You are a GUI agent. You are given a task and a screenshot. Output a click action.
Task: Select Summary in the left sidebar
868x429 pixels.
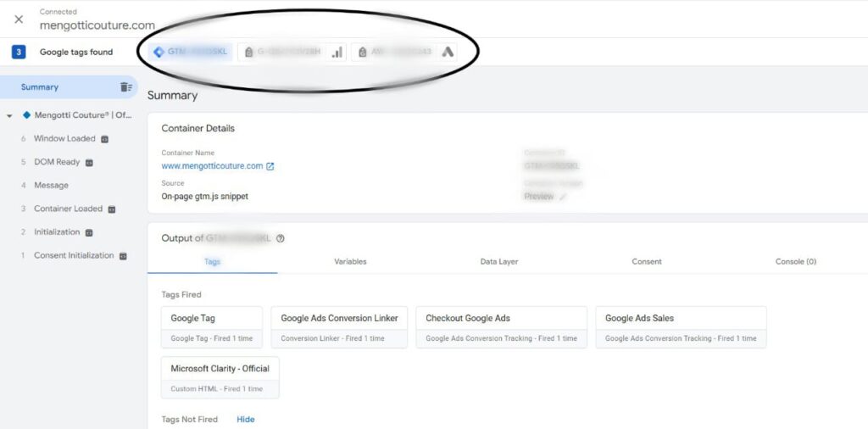[x=39, y=87]
